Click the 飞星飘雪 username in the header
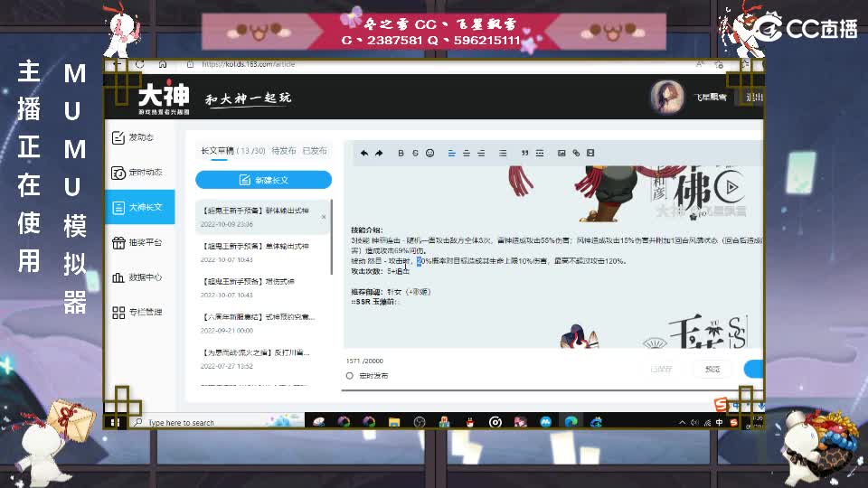Image resolution: width=868 pixels, height=488 pixels. [x=711, y=98]
